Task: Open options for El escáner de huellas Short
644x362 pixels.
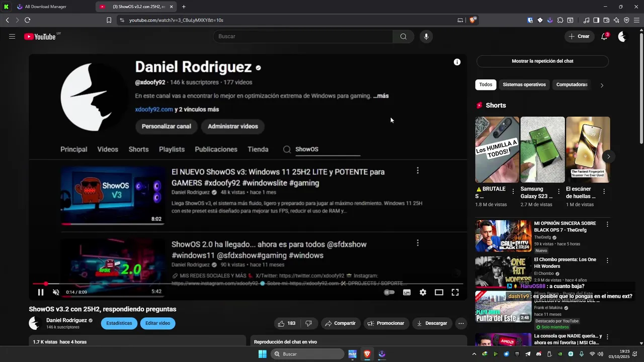Action: point(604,192)
